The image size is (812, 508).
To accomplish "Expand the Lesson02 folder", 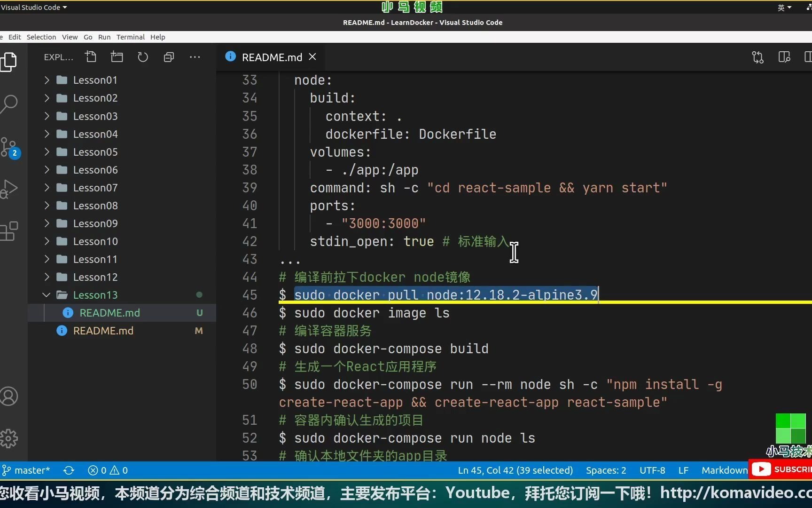I will click(x=122, y=98).
